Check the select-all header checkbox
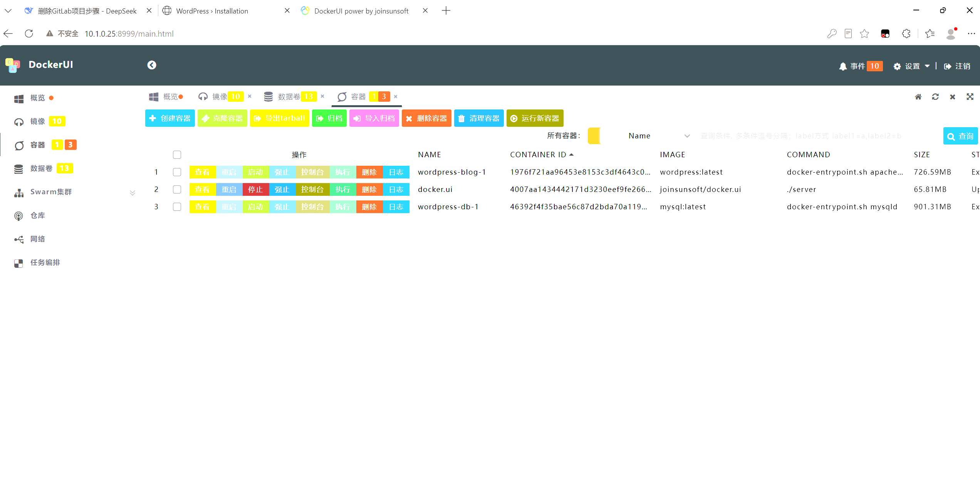 [x=177, y=155]
